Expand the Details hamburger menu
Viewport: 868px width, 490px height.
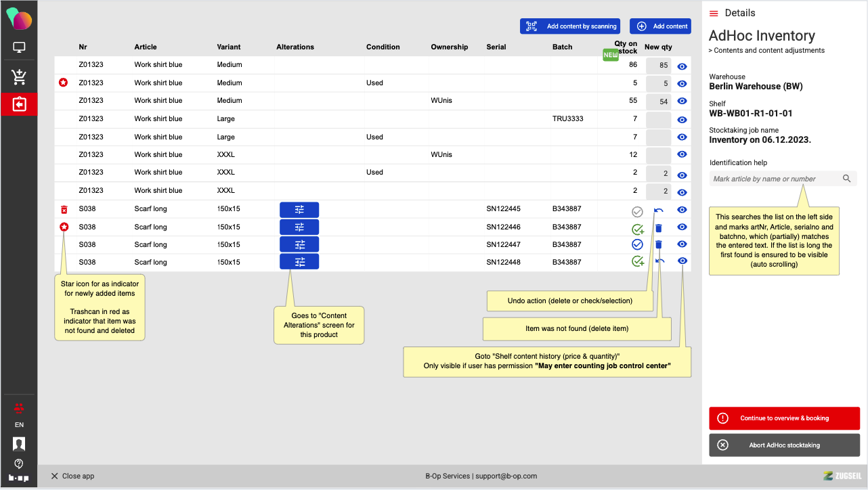(x=714, y=14)
